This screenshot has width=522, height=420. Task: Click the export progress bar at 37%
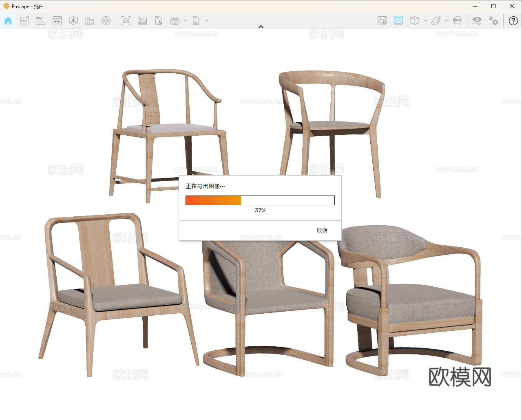pos(260,200)
